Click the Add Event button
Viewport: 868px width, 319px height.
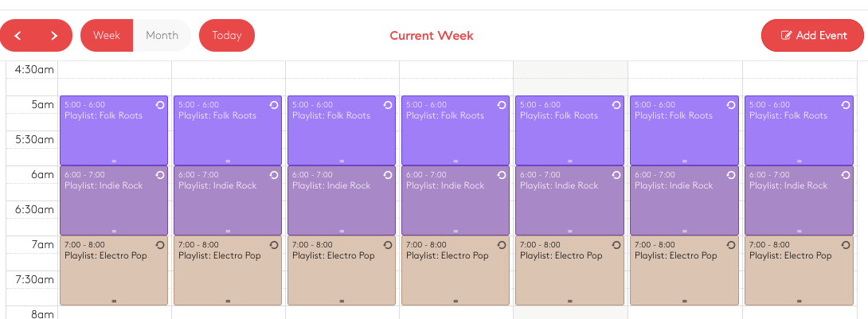click(x=812, y=35)
